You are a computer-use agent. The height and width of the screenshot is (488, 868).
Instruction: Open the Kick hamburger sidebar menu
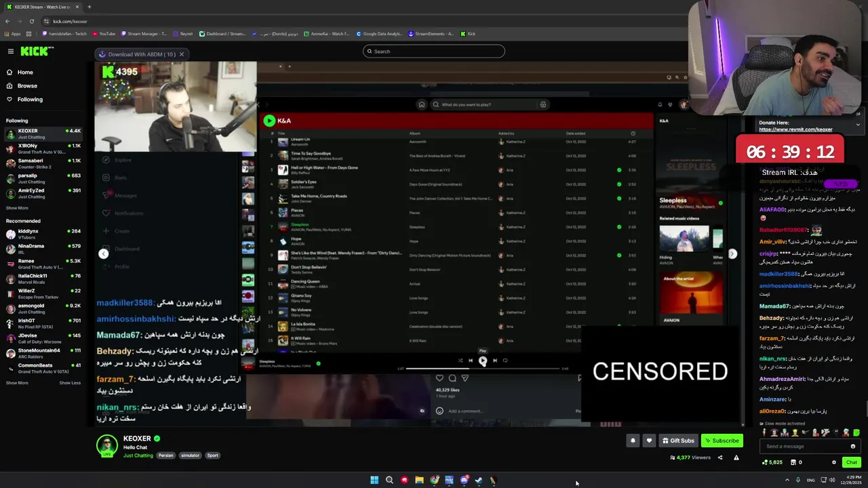click(10, 52)
